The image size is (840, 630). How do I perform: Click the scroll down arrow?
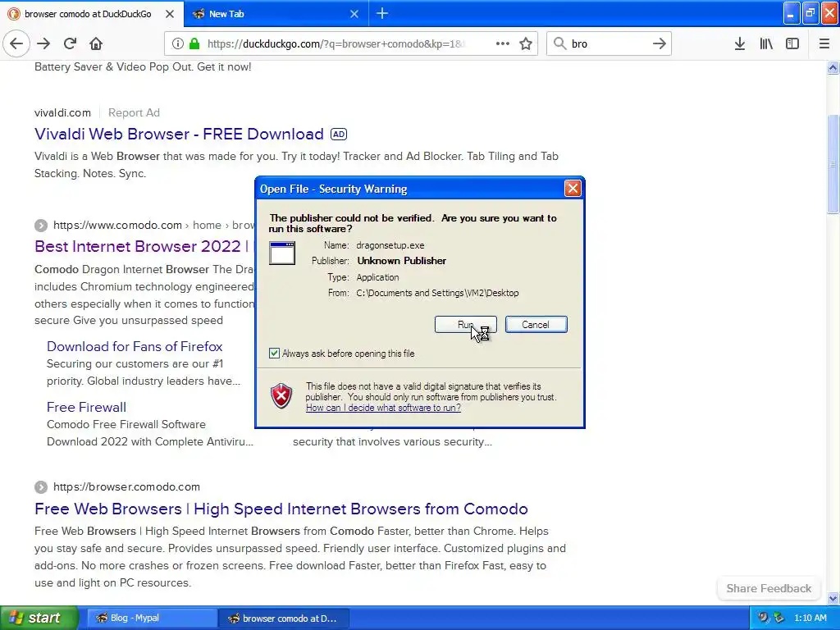pos(833,598)
